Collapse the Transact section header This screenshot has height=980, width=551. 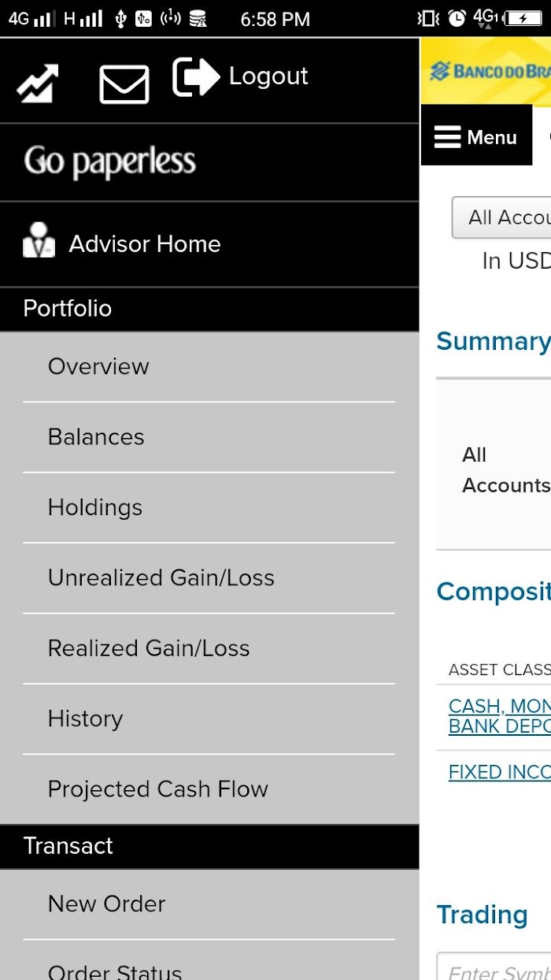(209, 846)
